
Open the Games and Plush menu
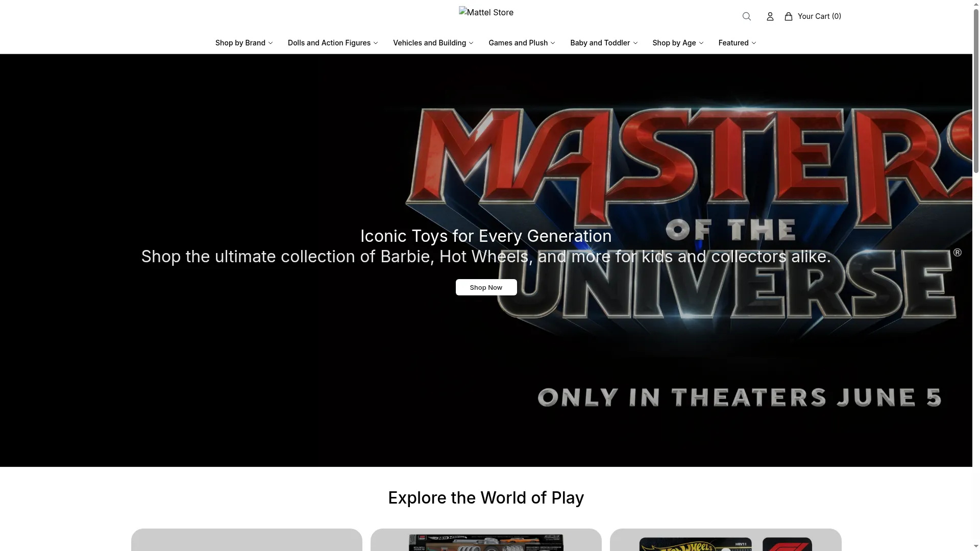(522, 43)
